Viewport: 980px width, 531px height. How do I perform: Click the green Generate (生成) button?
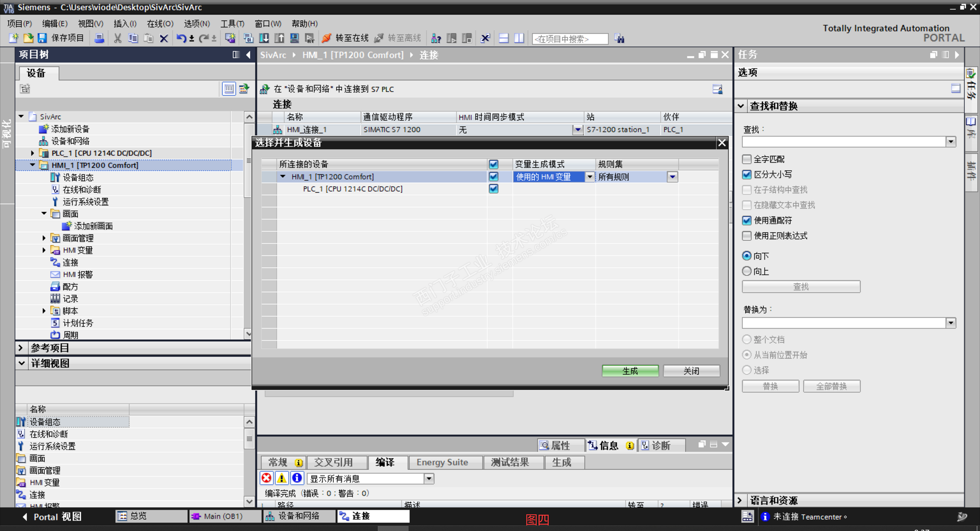pyautogui.click(x=630, y=371)
